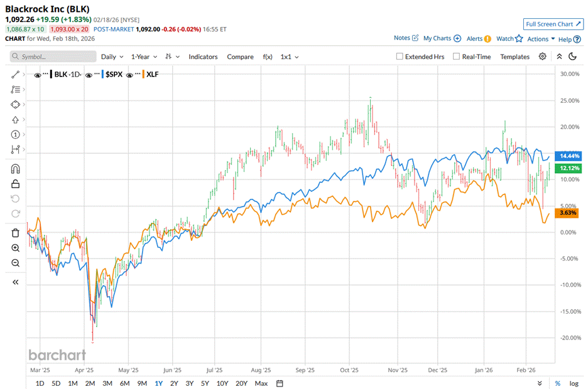Click the black BLK color bar
Image resolution: width=588 pixels, height=389 pixels.
[x=51, y=74]
